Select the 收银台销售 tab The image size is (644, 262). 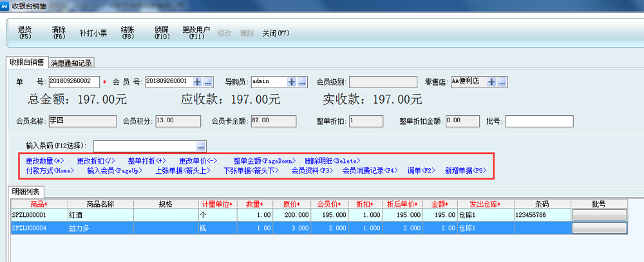coord(26,62)
